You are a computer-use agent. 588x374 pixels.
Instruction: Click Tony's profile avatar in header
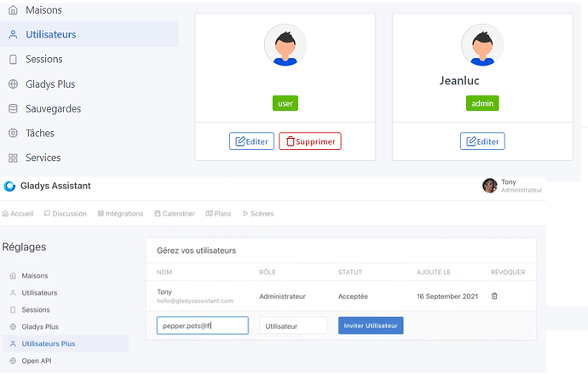(489, 186)
